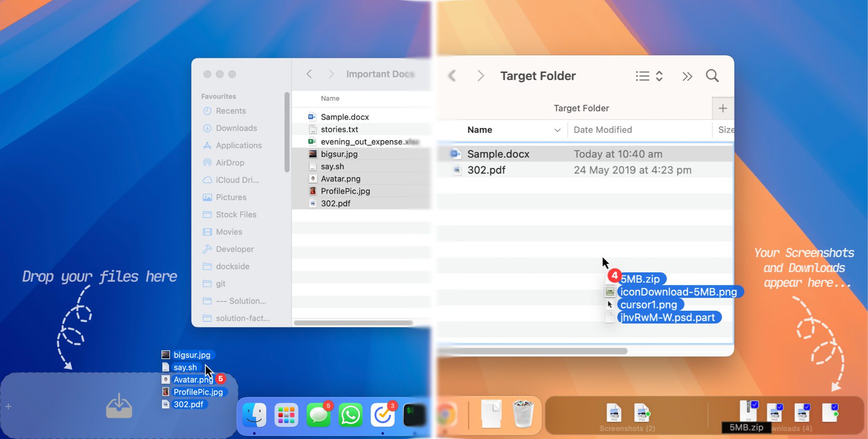Open the list view options switcher
The height and width of the screenshot is (439, 868).
pos(649,76)
